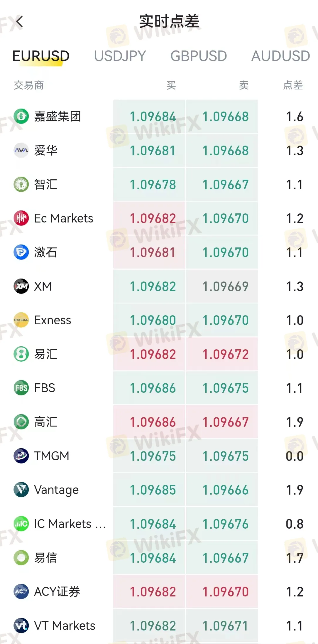Tap the back arrow icon

[19, 21]
